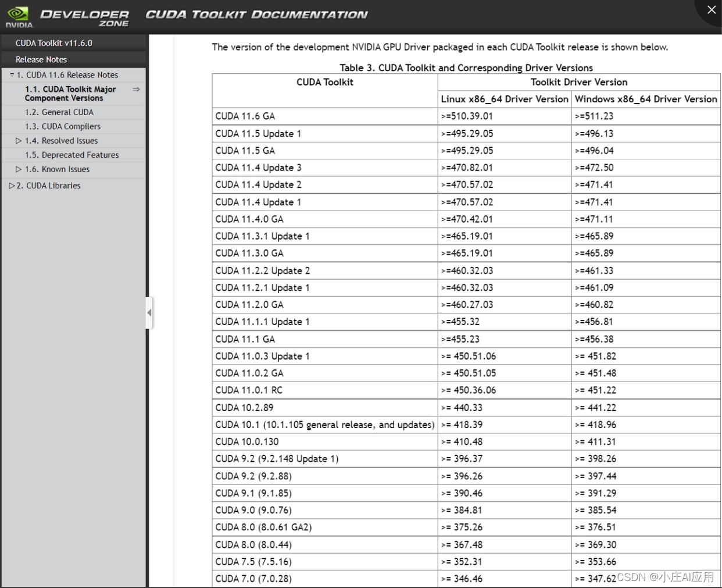The height and width of the screenshot is (588, 722).
Task: Click the NVIDIA logo icon
Action: click(19, 17)
